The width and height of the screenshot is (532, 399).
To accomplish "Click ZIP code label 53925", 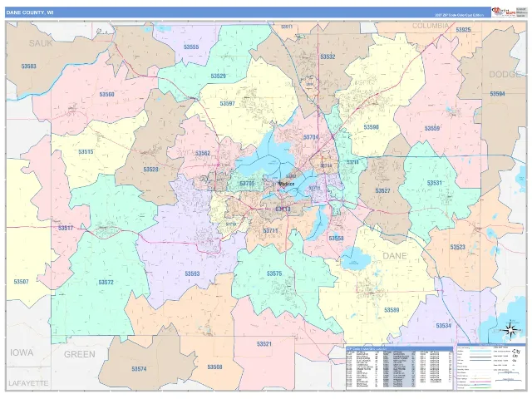I will (x=463, y=30).
